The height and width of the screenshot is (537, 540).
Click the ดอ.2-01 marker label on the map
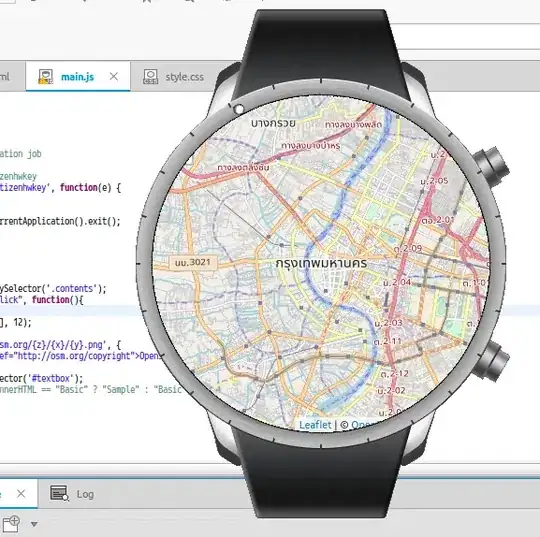click(438, 220)
